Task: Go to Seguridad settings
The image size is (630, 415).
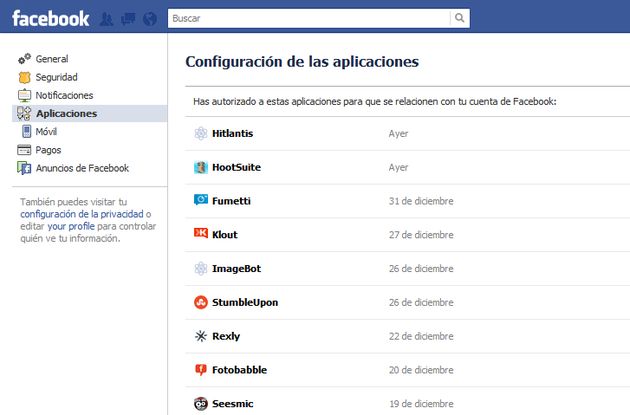Action: point(57,77)
